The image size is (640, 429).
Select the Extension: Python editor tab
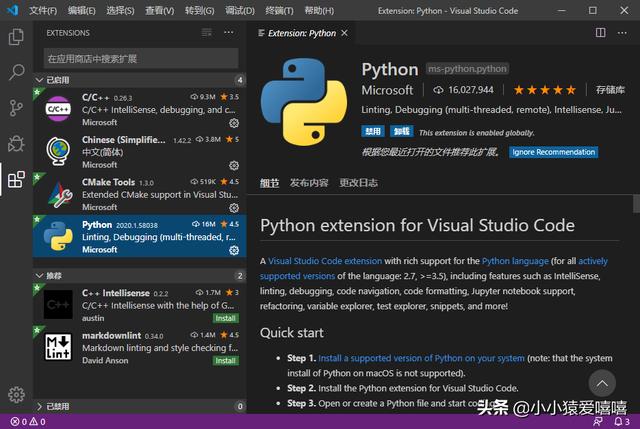click(302, 33)
